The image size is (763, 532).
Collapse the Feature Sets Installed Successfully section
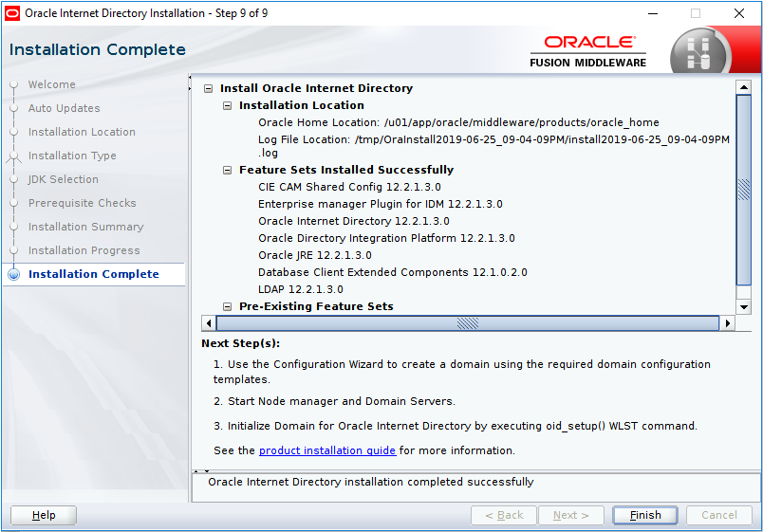(x=228, y=170)
